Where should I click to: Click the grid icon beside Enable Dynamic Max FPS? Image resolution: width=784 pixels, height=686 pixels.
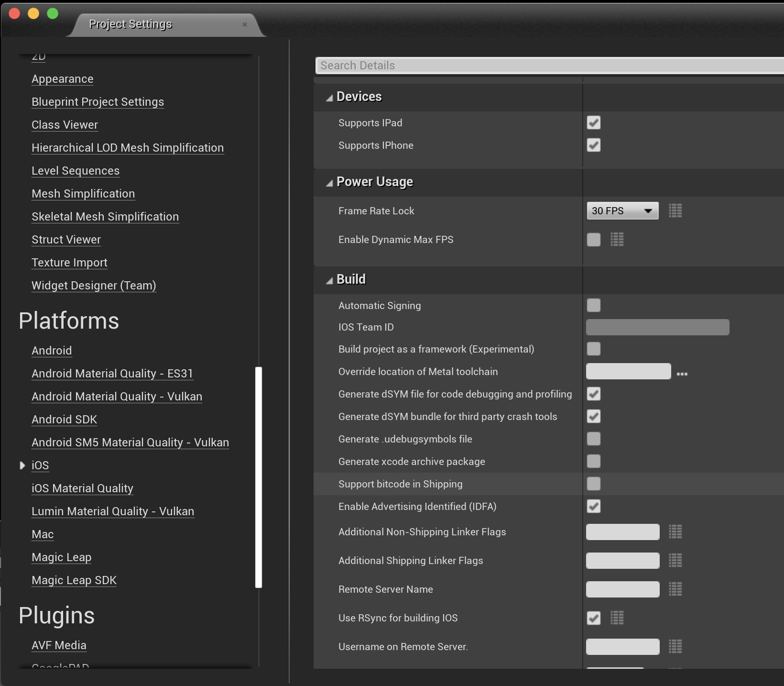pyautogui.click(x=617, y=240)
